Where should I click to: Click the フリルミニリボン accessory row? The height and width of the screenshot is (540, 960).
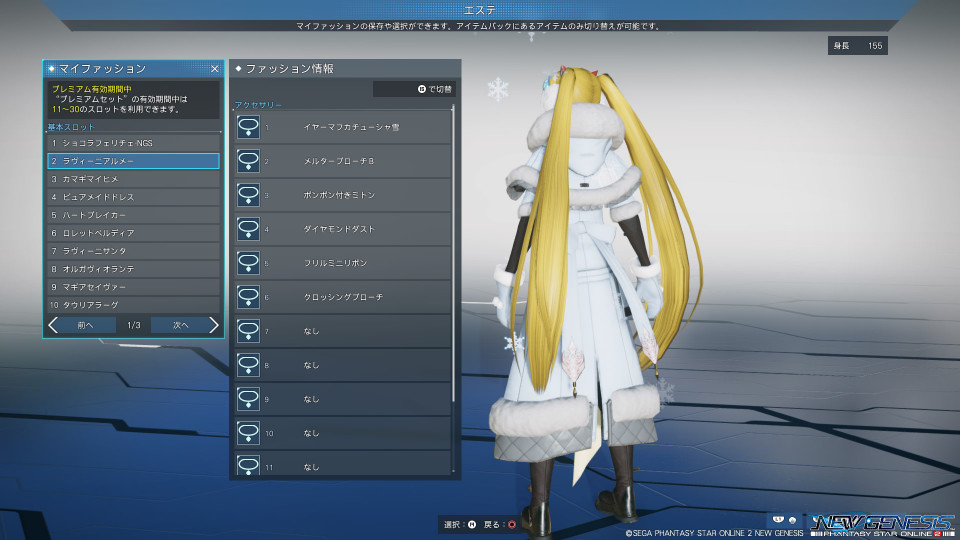343,263
